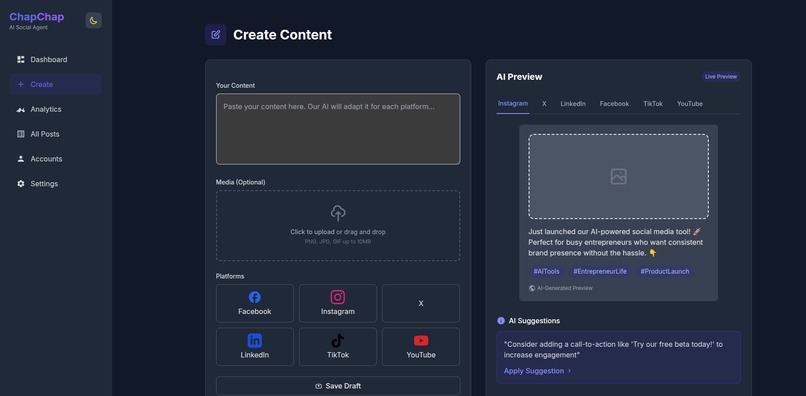Go to All Posts page
The width and height of the screenshot is (806, 396).
[x=55, y=134]
